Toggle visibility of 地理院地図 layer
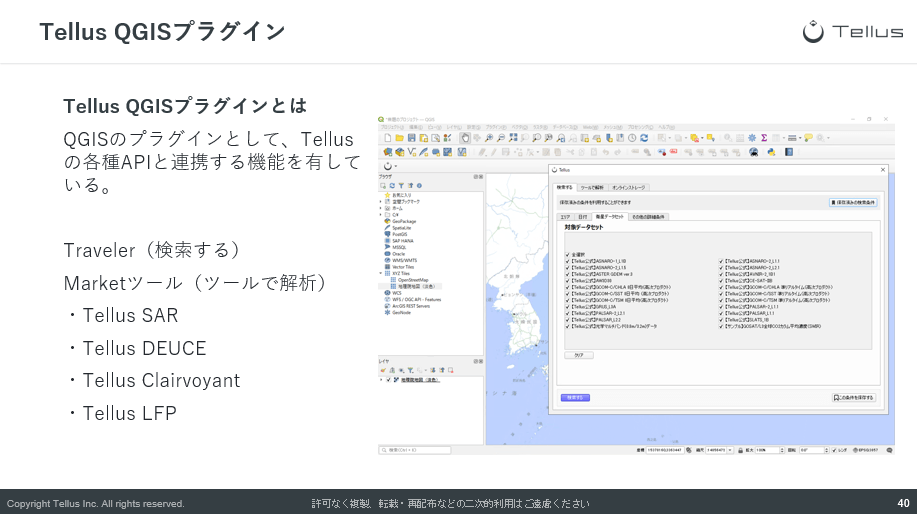This screenshot has height=514, width=917. [388, 380]
